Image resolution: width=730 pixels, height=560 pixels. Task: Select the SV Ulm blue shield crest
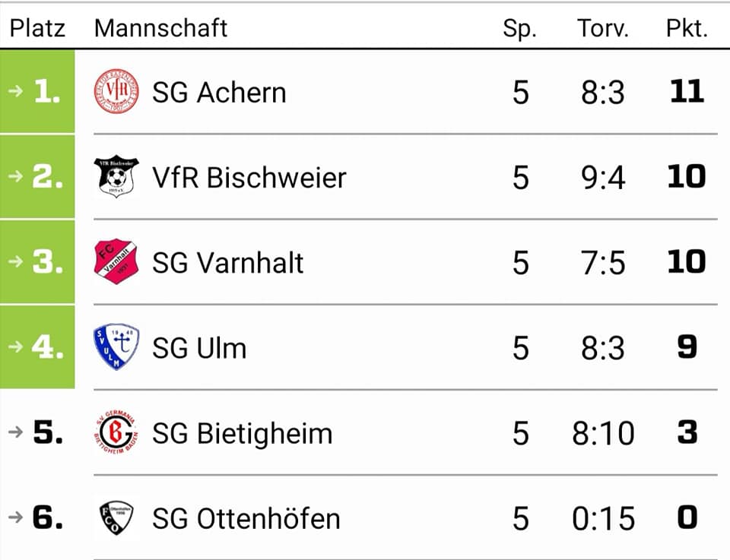pyautogui.click(x=116, y=347)
